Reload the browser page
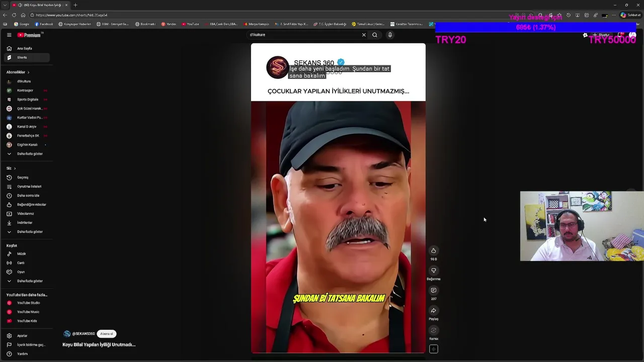The image size is (644, 362). click(14, 15)
